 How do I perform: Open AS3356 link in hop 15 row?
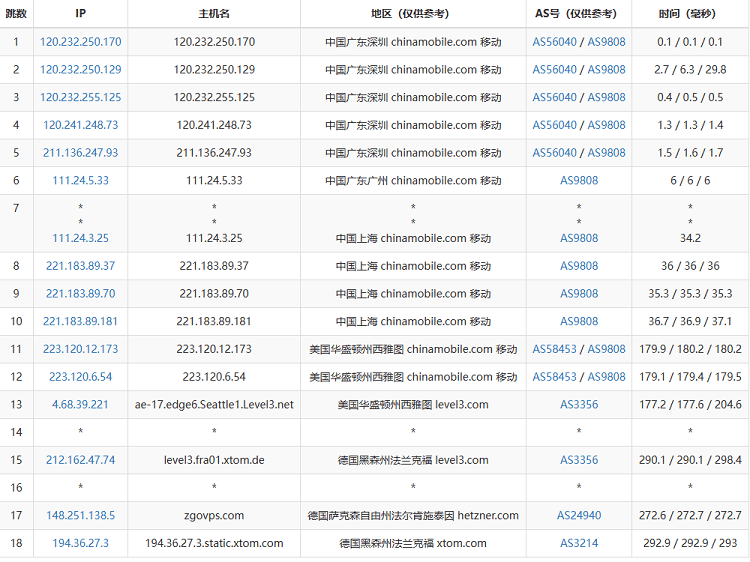(x=579, y=460)
